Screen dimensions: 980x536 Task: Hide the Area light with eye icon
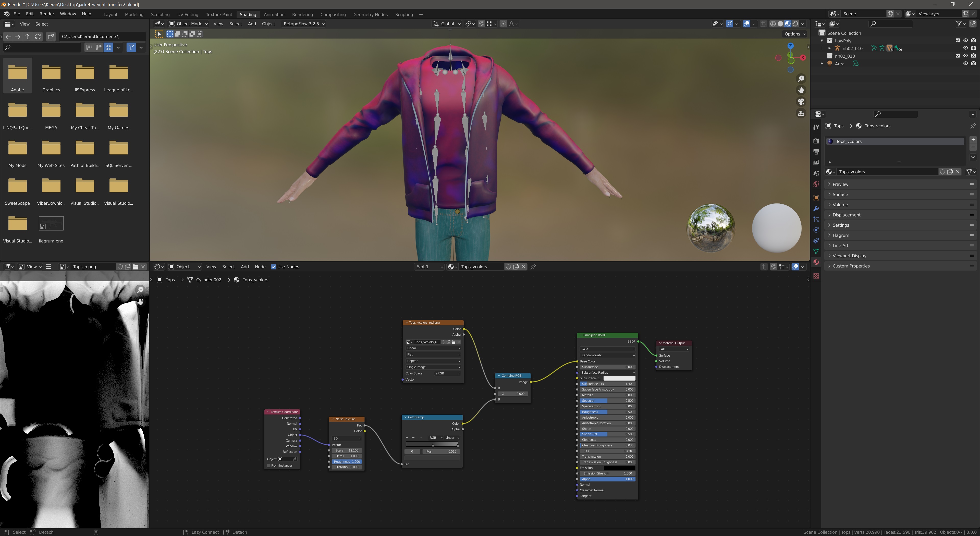click(x=965, y=64)
